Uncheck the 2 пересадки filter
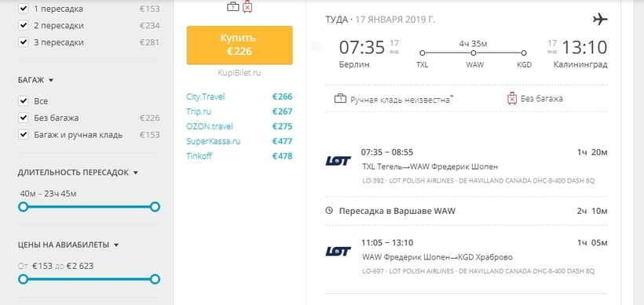644x305 pixels. [x=24, y=25]
